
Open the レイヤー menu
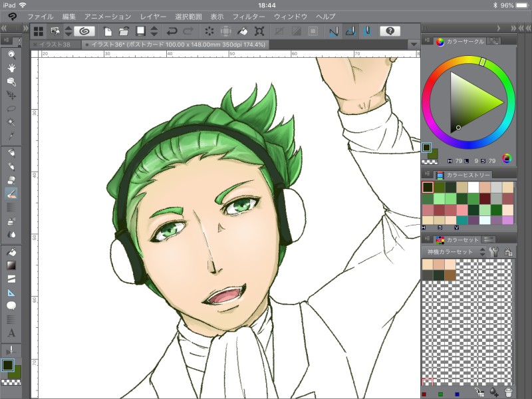point(154,15)
